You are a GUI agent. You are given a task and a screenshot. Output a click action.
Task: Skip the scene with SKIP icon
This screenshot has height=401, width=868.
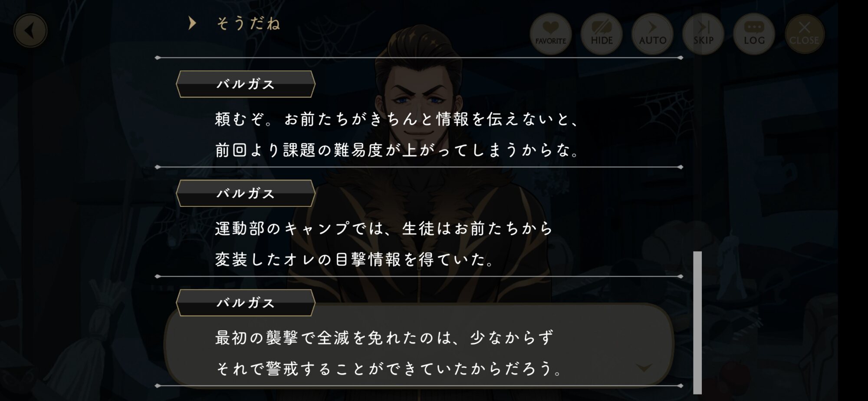point(703,33)
